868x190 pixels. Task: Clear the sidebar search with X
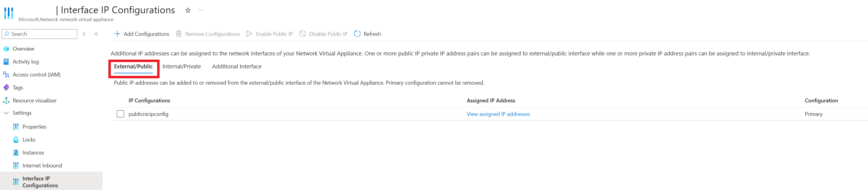[84, 34]
